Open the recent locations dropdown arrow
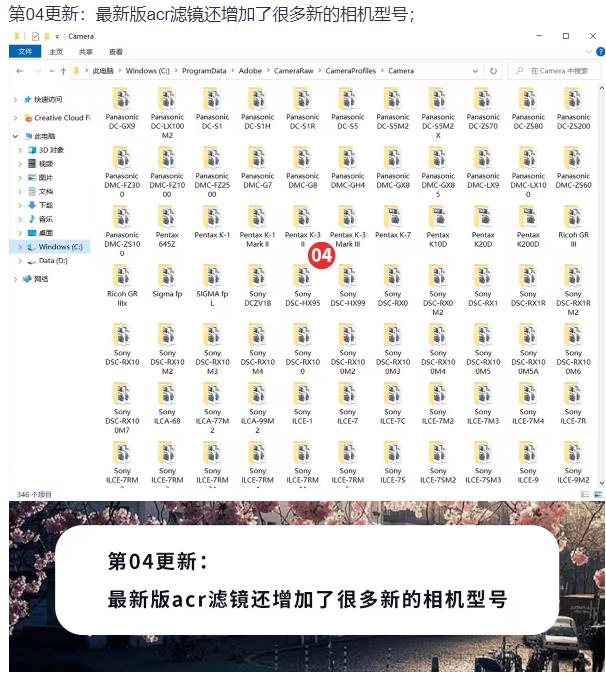Screen dimensions: 606x675 tap(52, 71)
